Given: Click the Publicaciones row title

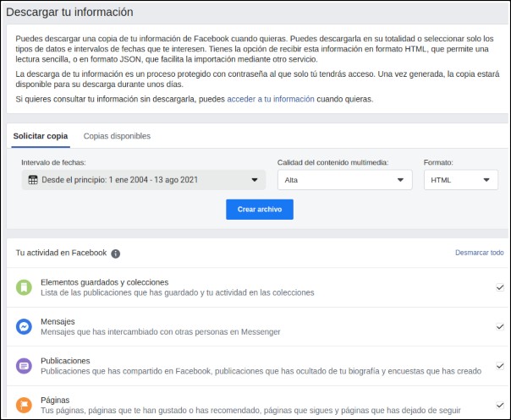Looking at the screenshot, I should tap(65, 361).
